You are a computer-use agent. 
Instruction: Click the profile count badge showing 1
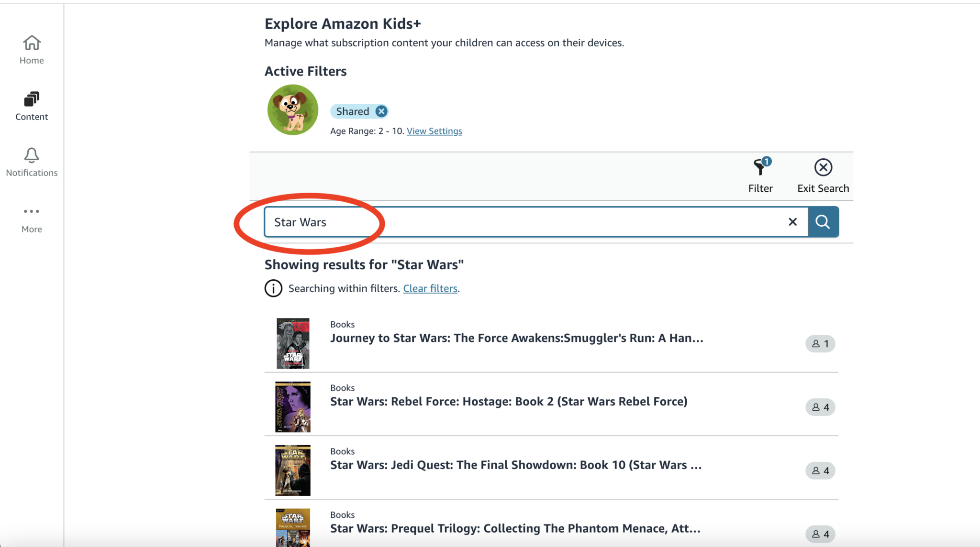(820, 343)
